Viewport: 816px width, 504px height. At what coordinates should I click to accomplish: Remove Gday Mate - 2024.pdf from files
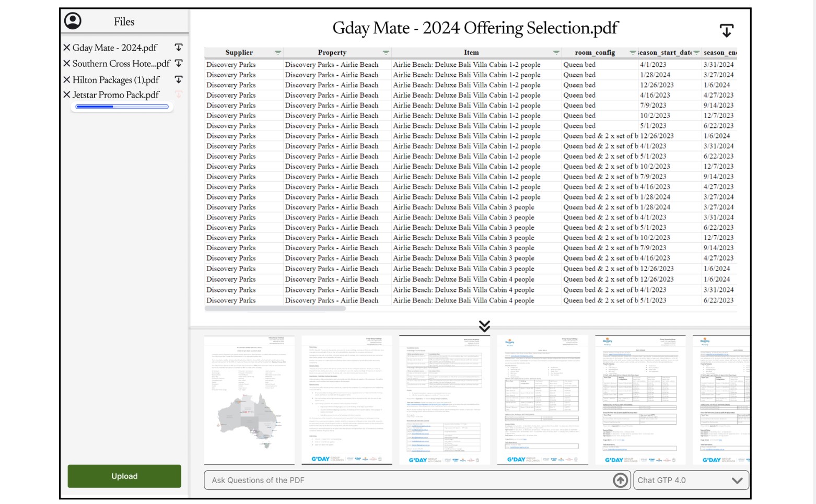click(x=67, y=48)
